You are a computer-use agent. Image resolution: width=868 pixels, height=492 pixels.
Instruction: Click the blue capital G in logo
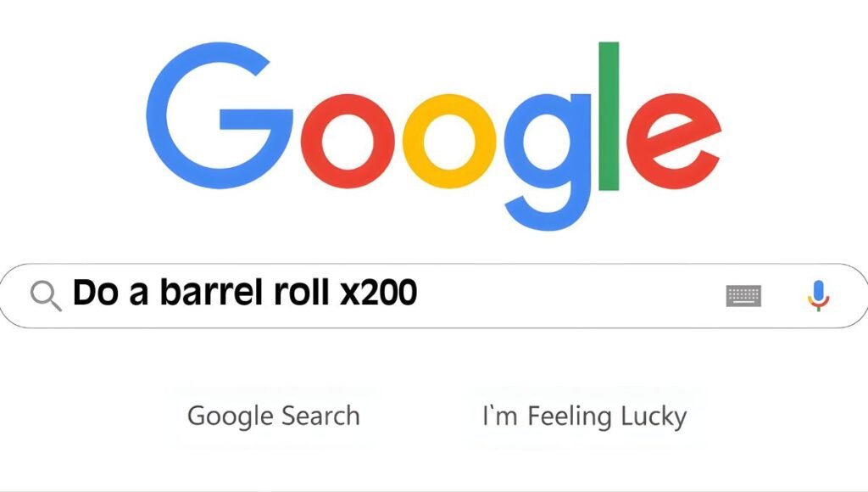pyautogui.click(x=219, y=115)
